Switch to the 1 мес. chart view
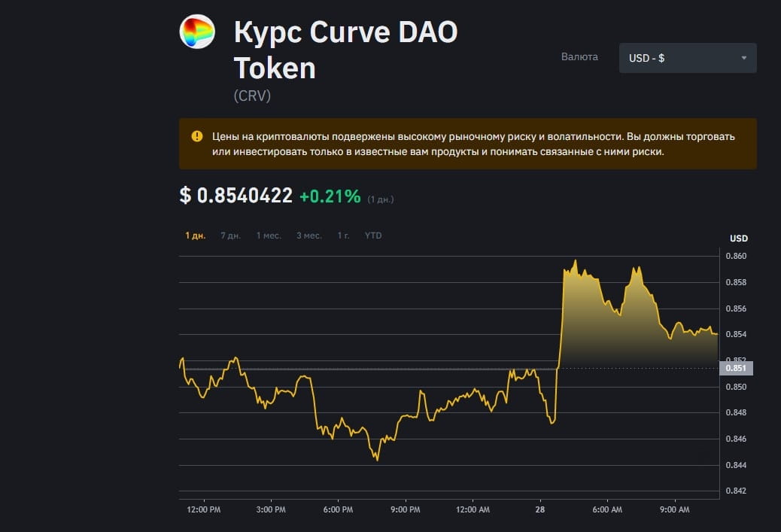 (269, 235)
